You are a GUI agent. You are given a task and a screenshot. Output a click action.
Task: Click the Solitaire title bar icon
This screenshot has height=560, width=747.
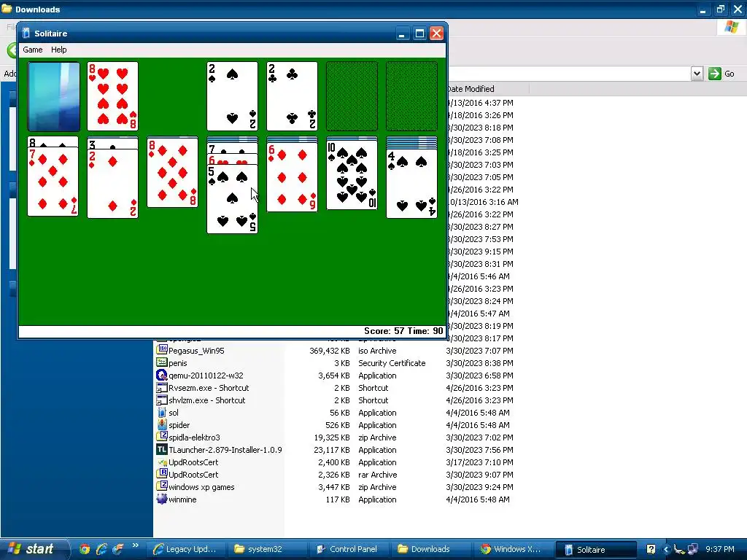26,34
